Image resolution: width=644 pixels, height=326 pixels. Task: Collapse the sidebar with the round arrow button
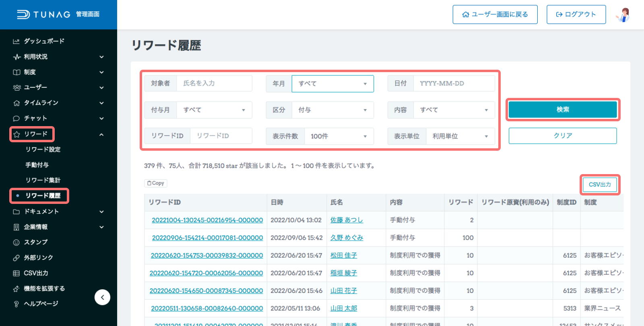click(x=102, y=297)
